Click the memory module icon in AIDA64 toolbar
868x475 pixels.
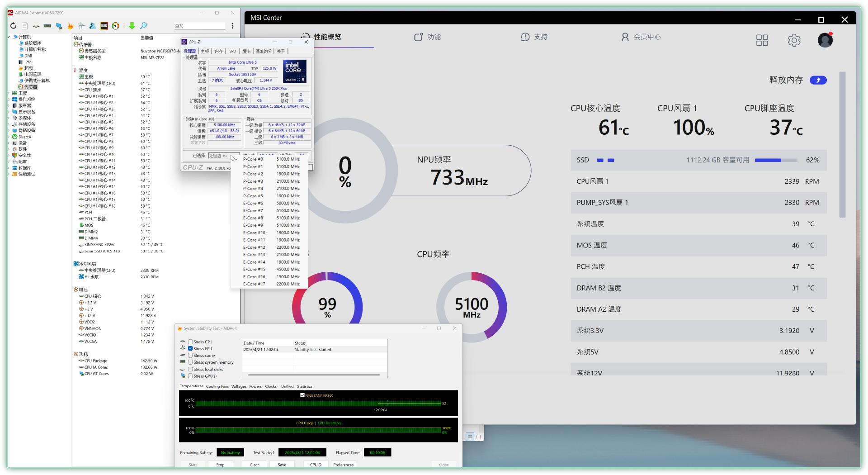point(47,26)
